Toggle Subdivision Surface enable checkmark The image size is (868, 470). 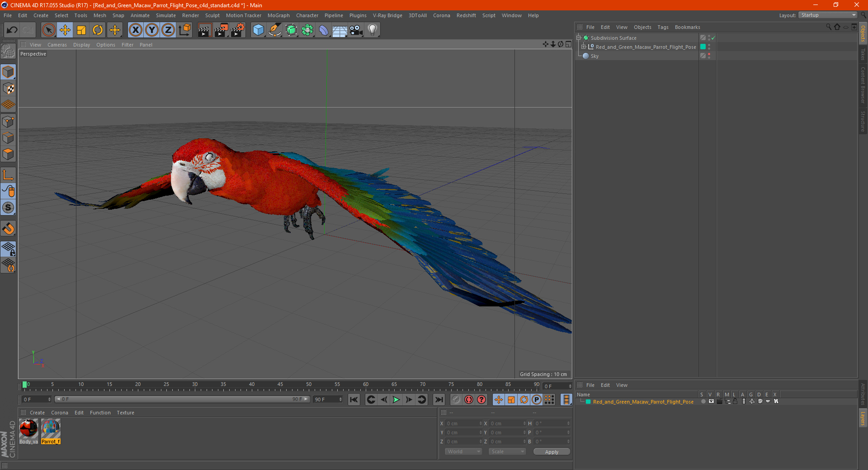coord(713,38)
